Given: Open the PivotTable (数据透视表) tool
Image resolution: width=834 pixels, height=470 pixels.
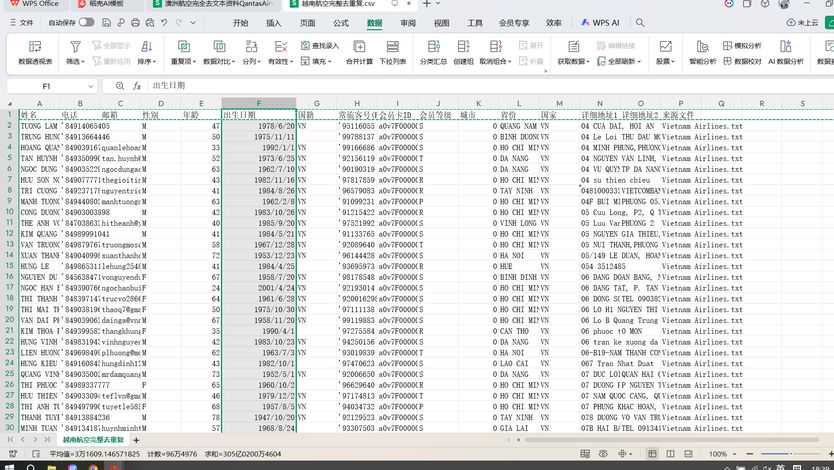Looking at the screenshot, I should 35,53.
